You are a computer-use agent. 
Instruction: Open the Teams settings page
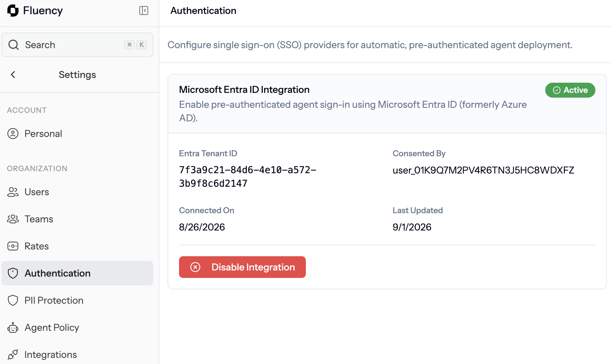pyautogui.click(x=77, y=219)
